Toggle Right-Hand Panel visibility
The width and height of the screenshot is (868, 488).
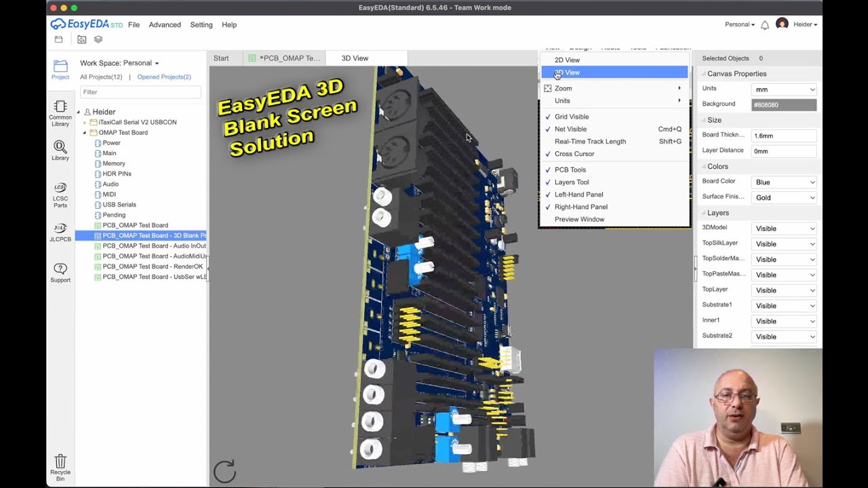click(x=614, y=207)
